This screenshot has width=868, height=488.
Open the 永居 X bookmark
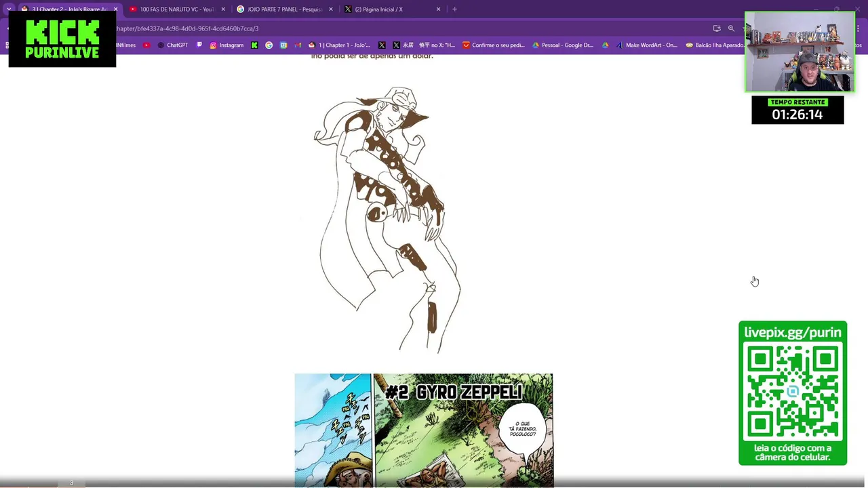pos(403,45)
